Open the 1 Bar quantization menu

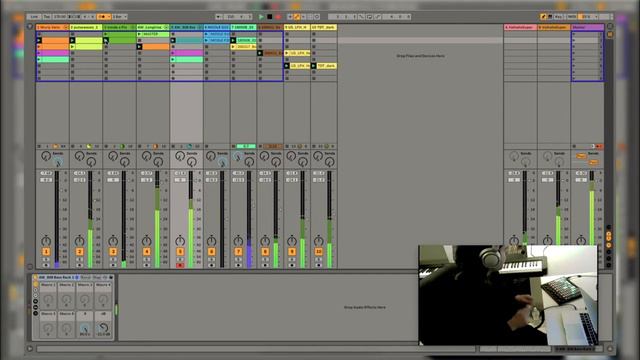(119, 17)
